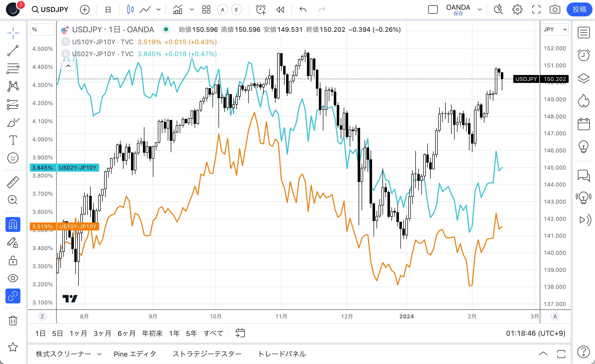This screenshot has width=595, height=364.
Task: Open the chats speech bubbles panel
Action: pos(584,176)
